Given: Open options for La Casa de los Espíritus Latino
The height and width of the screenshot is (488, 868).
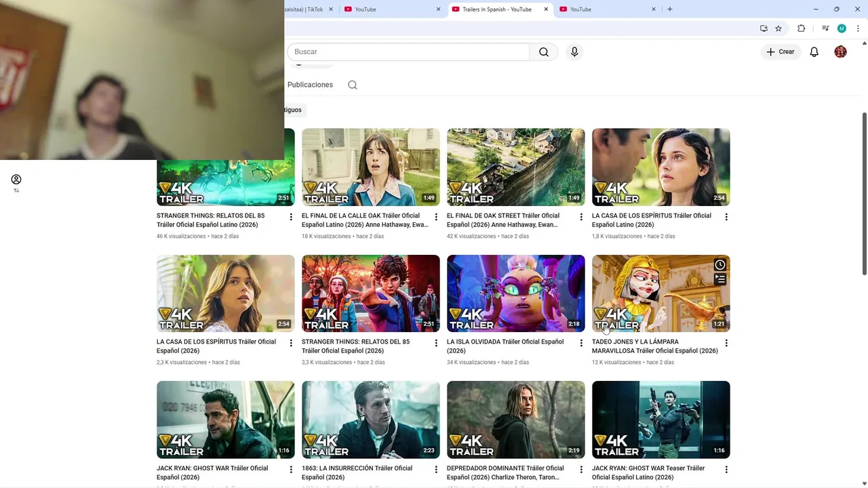Looking at the screenshot, I should (726, 217).
